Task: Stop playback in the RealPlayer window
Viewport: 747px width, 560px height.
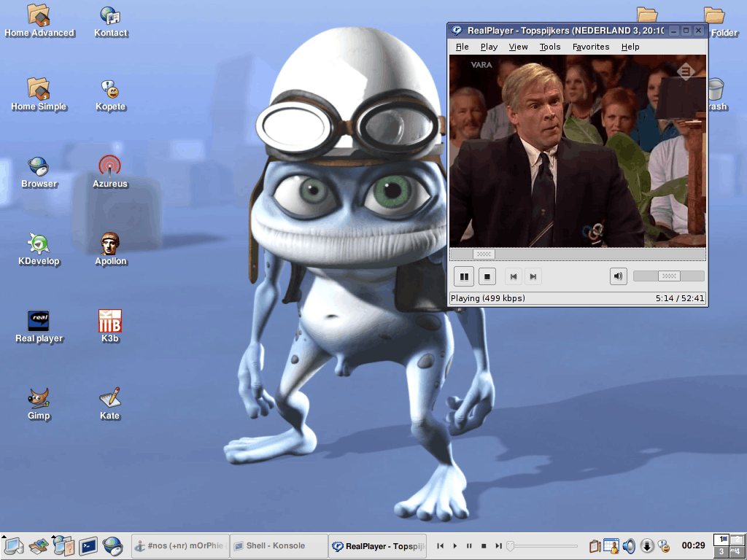Action: point(487,276)
